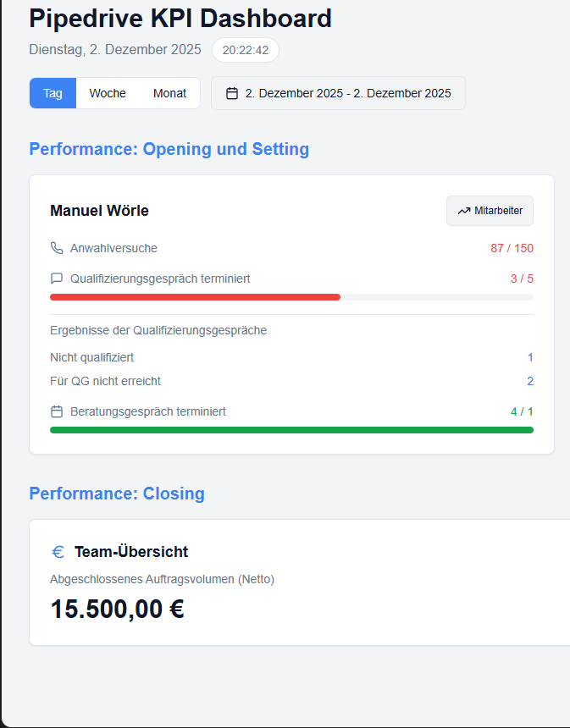Viewport: 570px width, 728px height.
Task: Click the calendar icon beside Beratungsgespräch terminiert
Action: tap(56, 411)
